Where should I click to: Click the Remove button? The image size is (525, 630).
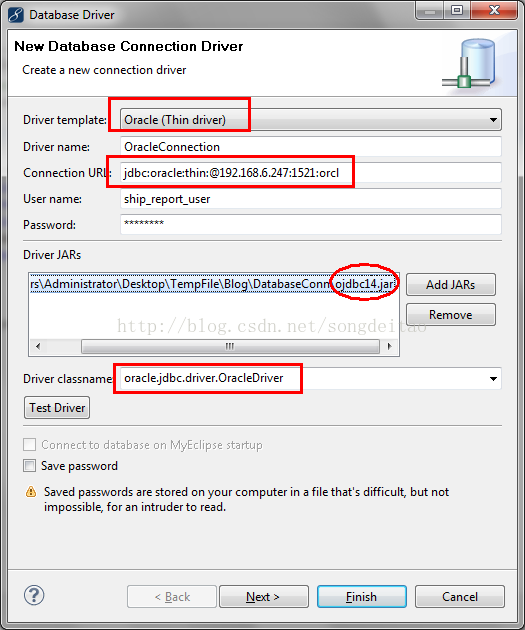(451, 315)
